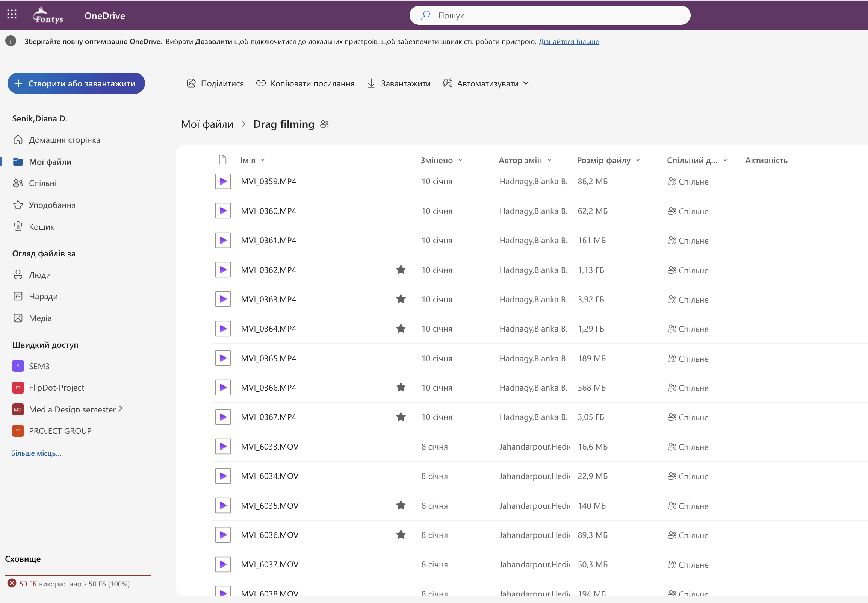Image resolution: width=868 pixels, height=603 pixels.
Task: Click the Fontys logo
Action: (48, 15)
